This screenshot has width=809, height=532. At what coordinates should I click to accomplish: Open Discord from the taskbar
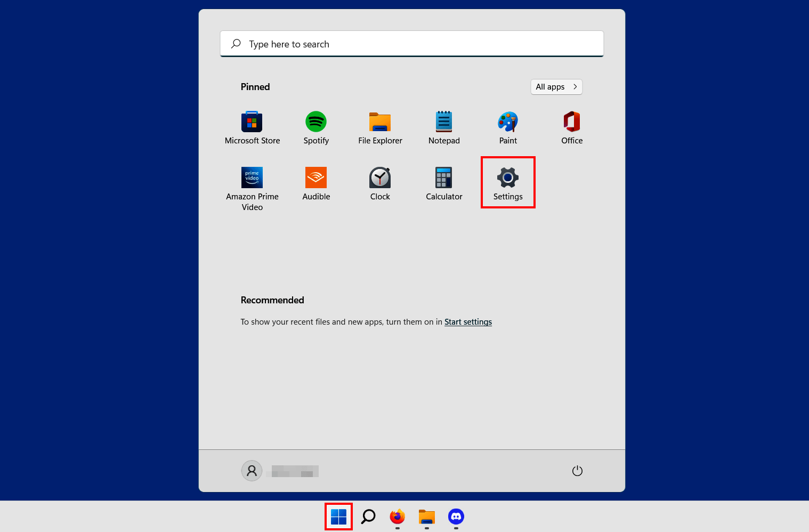click(x=456, y=516)
